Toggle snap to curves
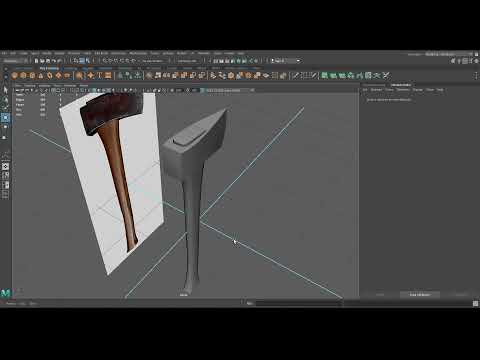The height and width of the screenshot is (360, 480). pos(110,61)
